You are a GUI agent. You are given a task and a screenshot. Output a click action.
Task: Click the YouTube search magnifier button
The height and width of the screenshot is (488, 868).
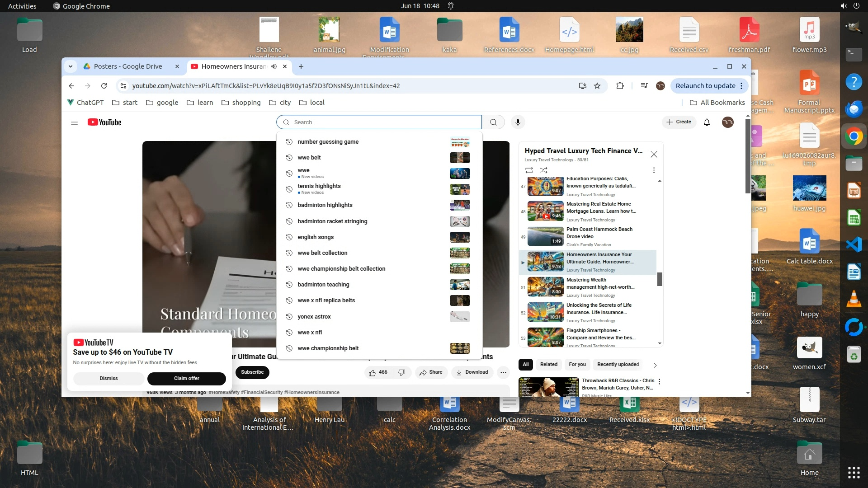(493, 122)
